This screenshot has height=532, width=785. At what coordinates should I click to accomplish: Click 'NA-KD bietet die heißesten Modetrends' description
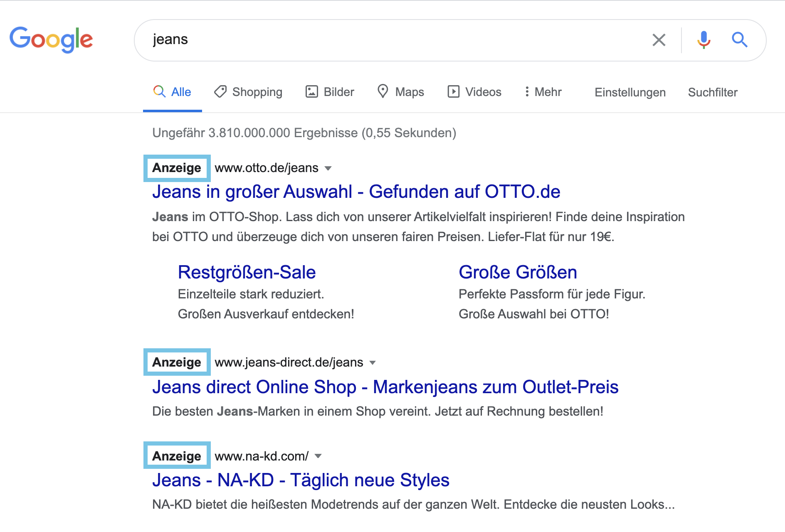tap(413, 505)
